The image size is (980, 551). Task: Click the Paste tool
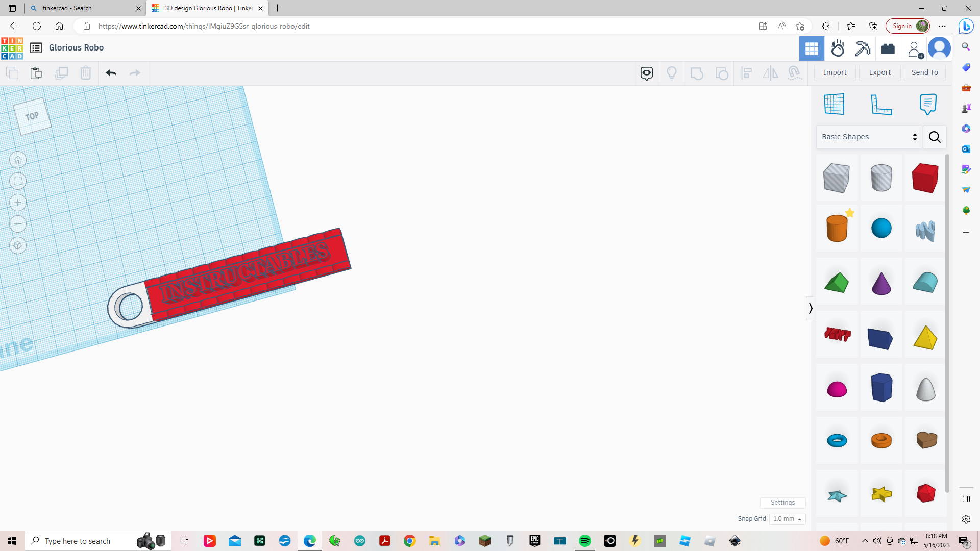(x=36, y=73)
